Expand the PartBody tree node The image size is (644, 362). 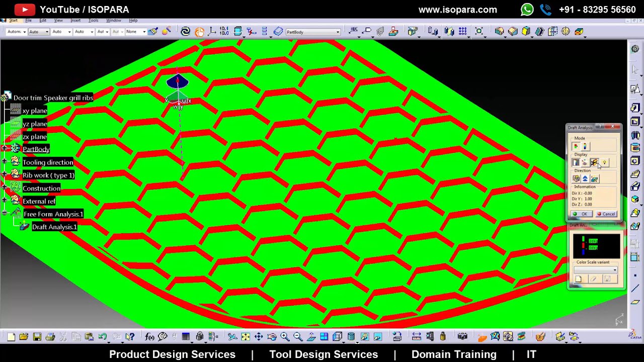point(4,148)
